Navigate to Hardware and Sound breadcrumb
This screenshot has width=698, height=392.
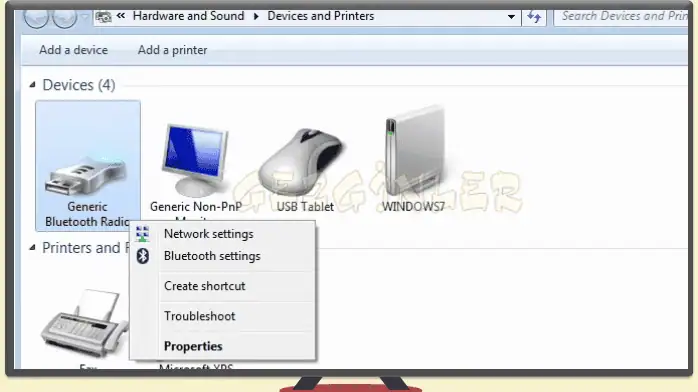click(x=188, y=16)
